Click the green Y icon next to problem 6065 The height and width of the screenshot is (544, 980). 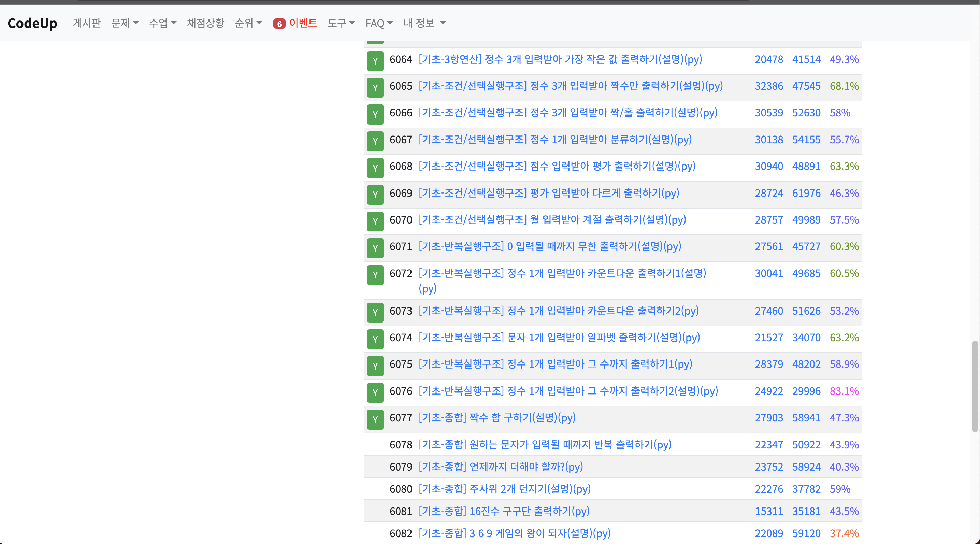point(375,87)
